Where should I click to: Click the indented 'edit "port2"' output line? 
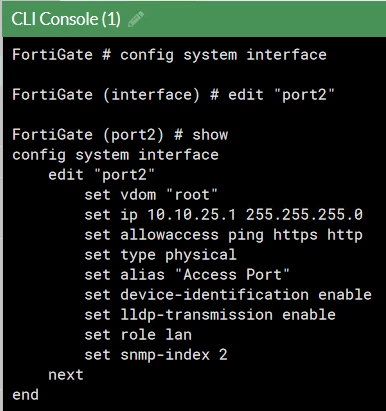coord(101,175)
